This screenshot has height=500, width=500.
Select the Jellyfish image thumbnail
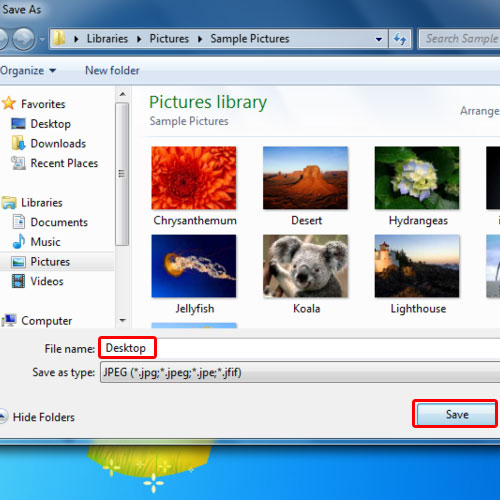194,266
